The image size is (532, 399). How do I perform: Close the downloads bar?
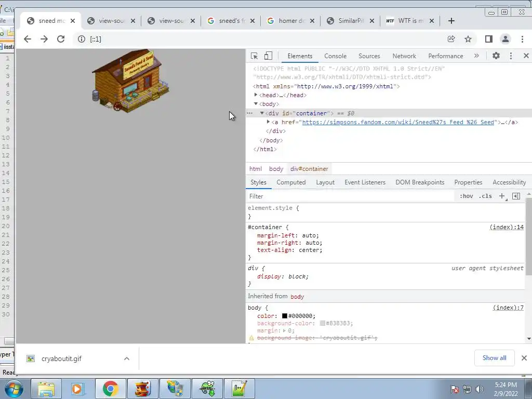(x=524, y=358)
